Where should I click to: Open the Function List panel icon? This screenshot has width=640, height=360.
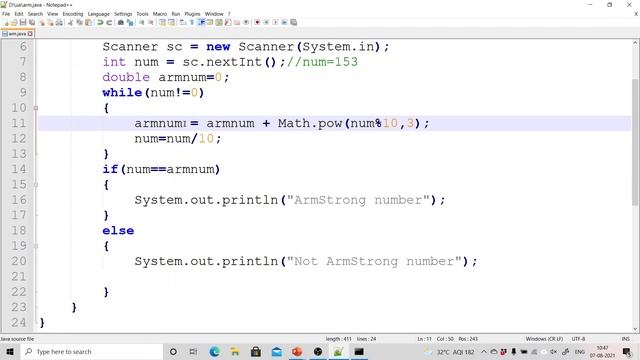[x=228, y=22]
